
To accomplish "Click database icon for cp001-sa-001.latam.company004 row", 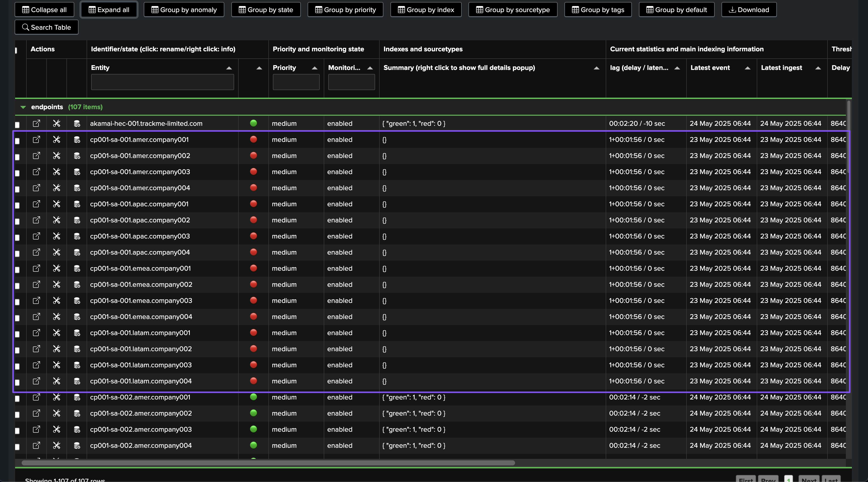I will pos(77,381).
